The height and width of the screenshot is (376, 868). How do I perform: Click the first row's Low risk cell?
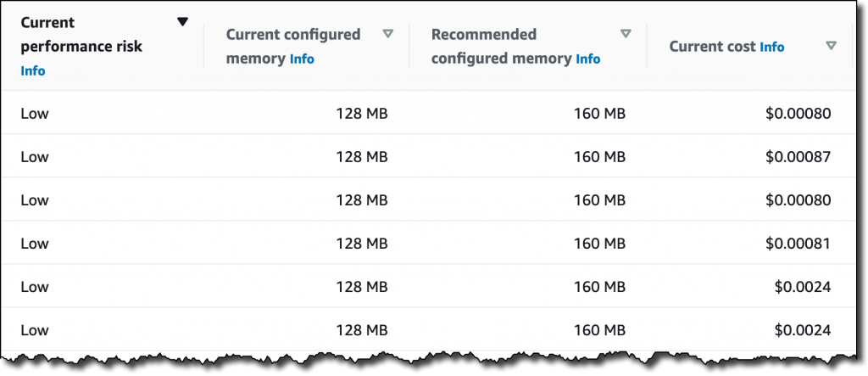pos(35,114)
